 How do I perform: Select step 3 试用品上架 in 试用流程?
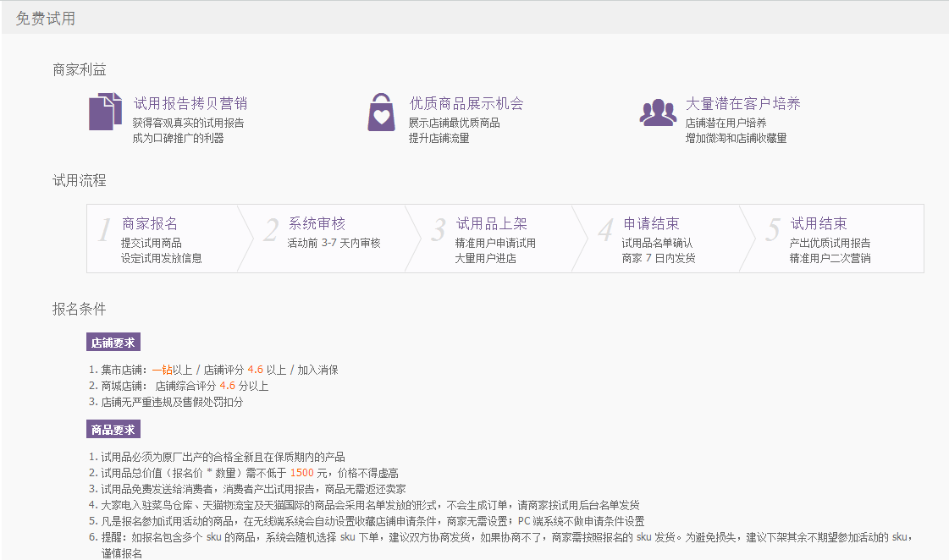(x=495, y=239)
